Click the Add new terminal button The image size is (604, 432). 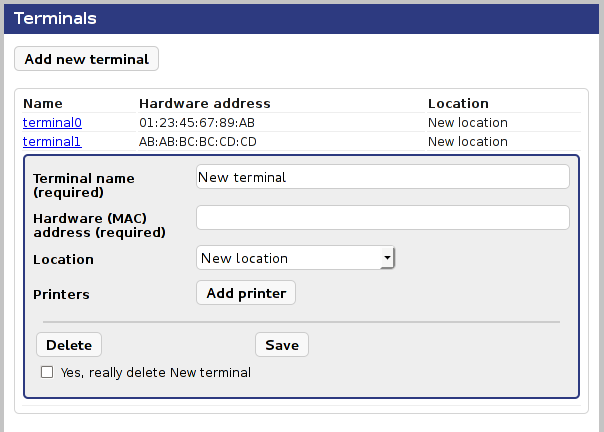point(86,59)
